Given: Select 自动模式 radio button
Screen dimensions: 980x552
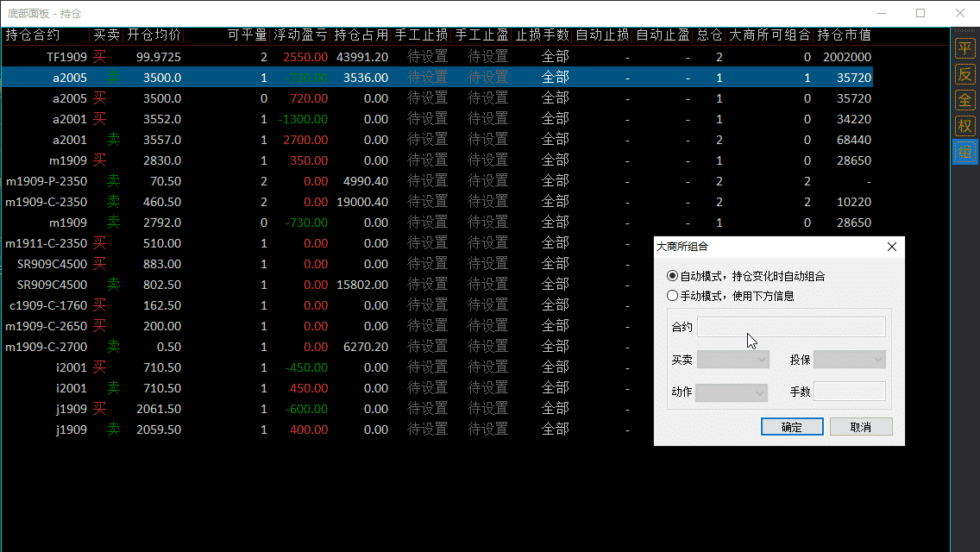Looking at the screenshot, I should click(673, 276).
